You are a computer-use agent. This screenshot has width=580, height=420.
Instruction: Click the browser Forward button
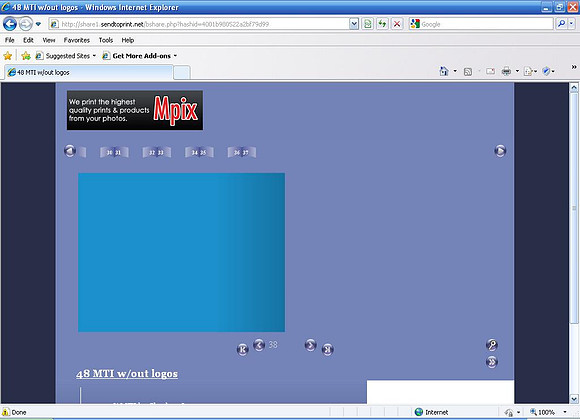click(26, 24)
